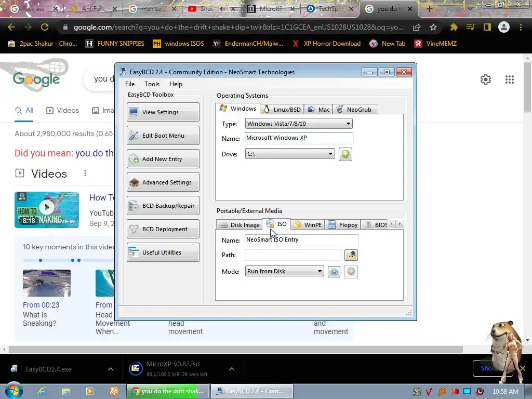Select the Videos search filter

tap(62, 110)
